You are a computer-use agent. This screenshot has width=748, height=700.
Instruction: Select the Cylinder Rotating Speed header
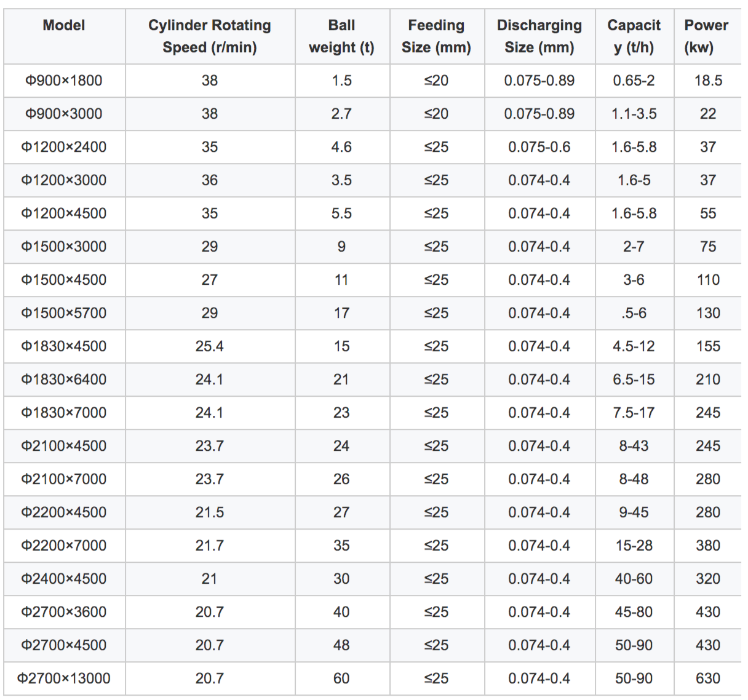[x=209, y=36]
